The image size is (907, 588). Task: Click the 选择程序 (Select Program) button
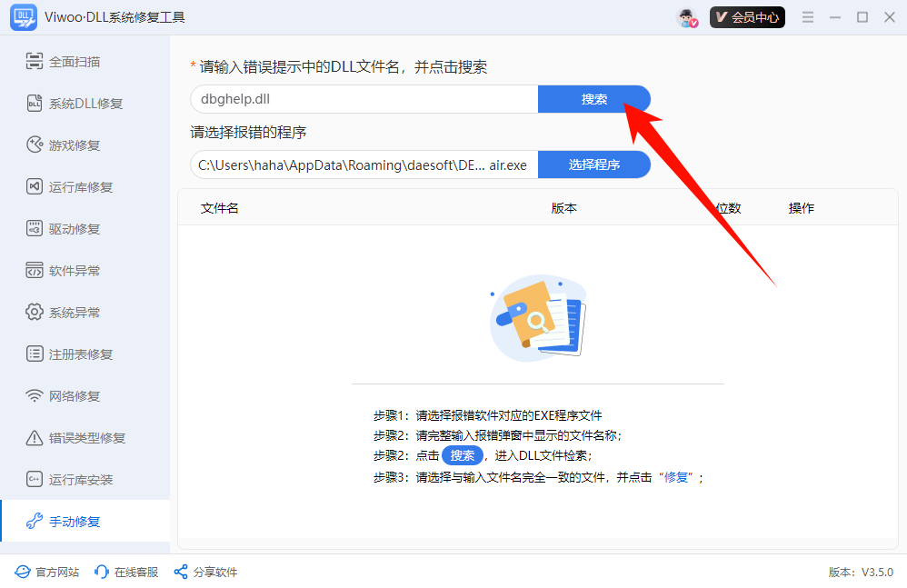pyautogui.click(x=594, y=164)
